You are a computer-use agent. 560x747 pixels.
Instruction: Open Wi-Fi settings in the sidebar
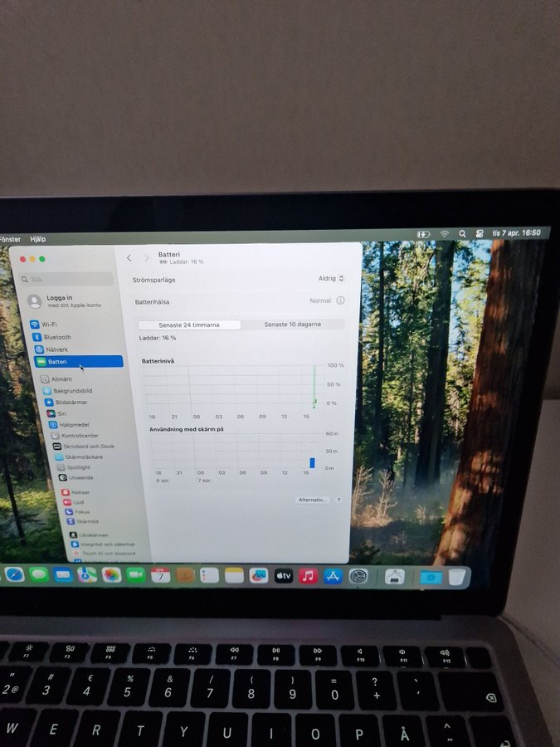point(49,324)
